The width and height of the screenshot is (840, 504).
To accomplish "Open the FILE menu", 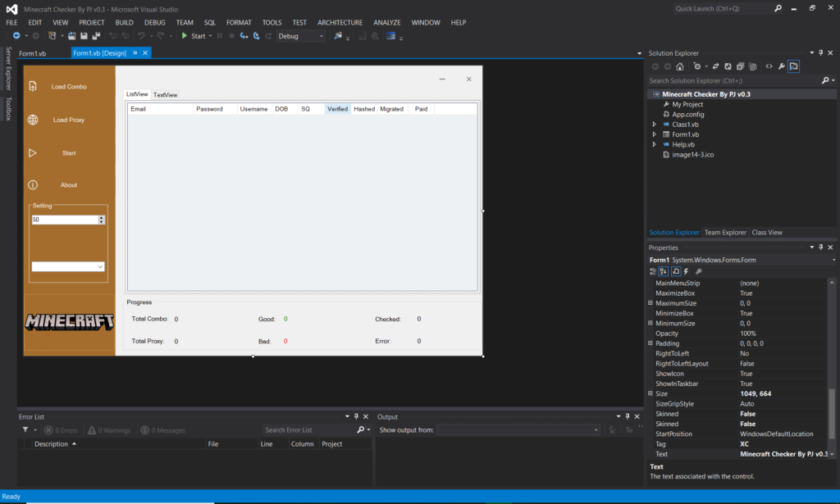I will coord(11,22).
